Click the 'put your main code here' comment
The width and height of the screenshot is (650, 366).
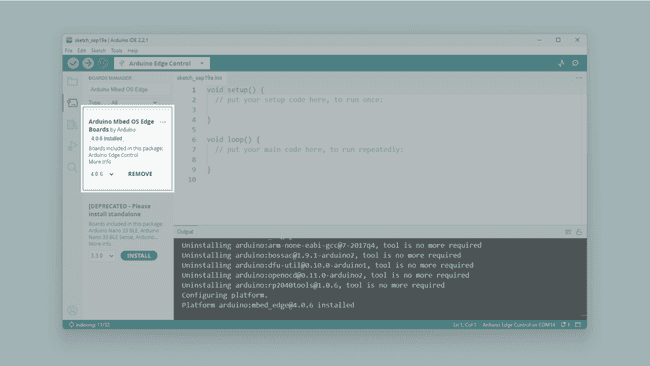pos(309,149)
